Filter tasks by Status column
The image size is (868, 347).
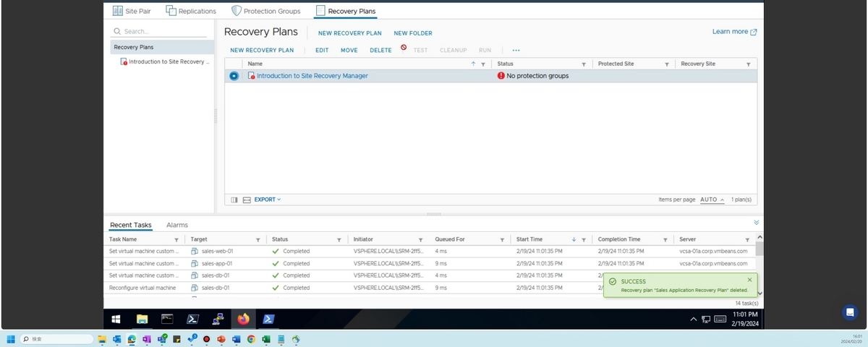pyautogui.click(x=339, y=239)
